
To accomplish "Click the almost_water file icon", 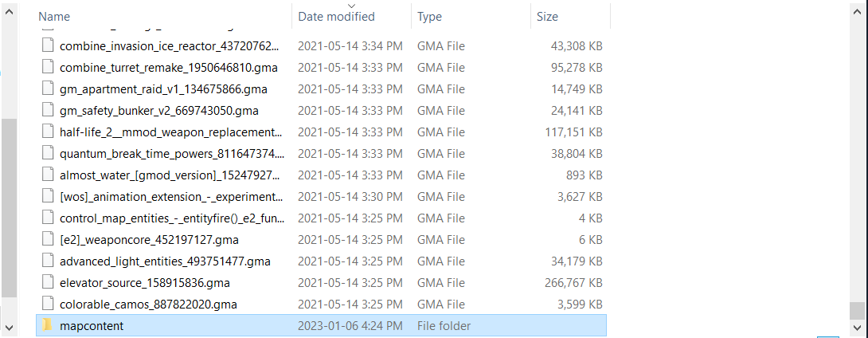I will (x=48, y=175).
